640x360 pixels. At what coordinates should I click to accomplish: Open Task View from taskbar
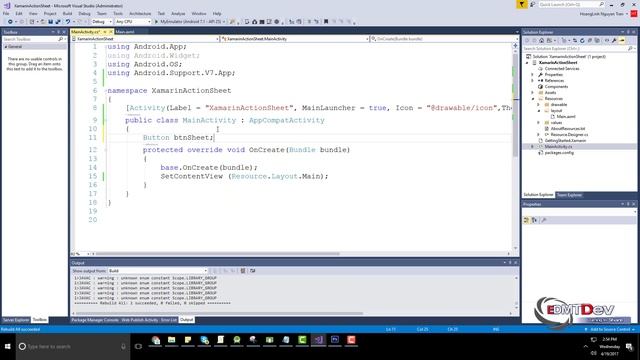click(x=138, y=346)
